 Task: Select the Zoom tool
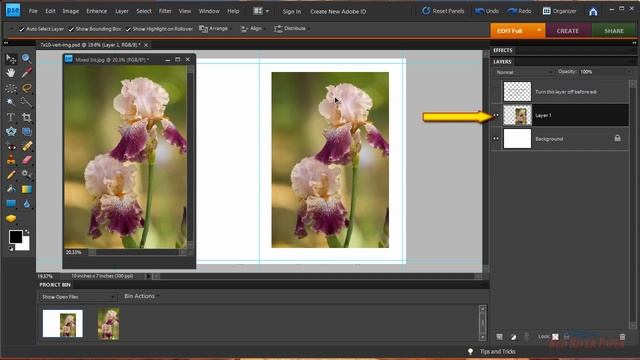tap(27, 59)
